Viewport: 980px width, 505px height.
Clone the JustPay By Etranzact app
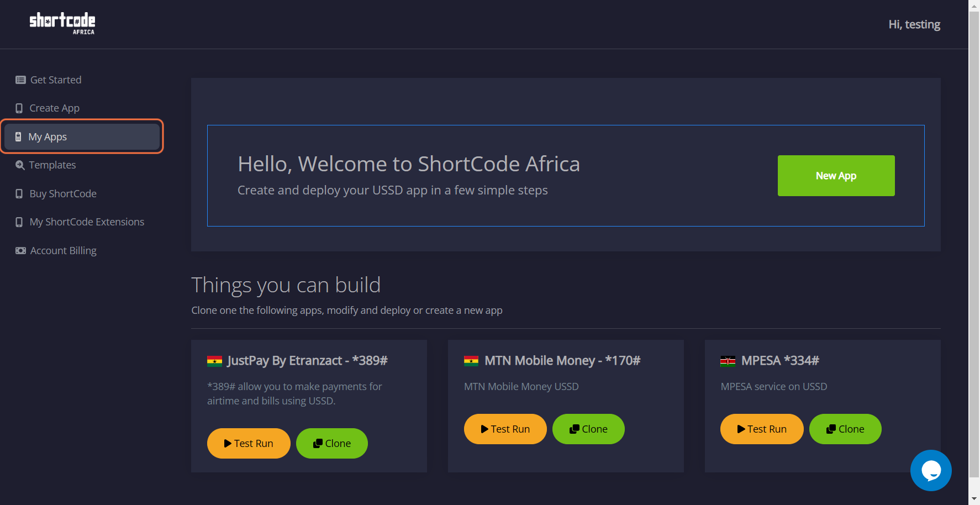pyautogui.click(x=332, y=444)
